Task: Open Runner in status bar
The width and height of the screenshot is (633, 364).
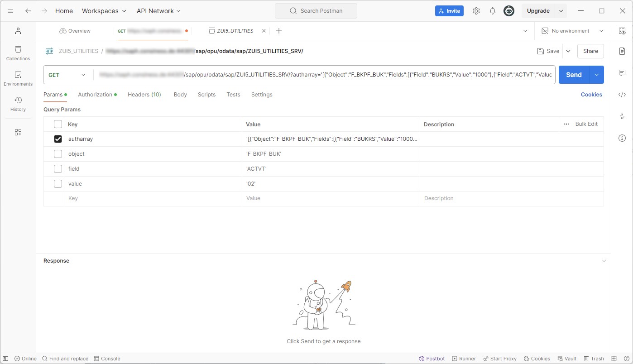Action: tap(464, 359)
